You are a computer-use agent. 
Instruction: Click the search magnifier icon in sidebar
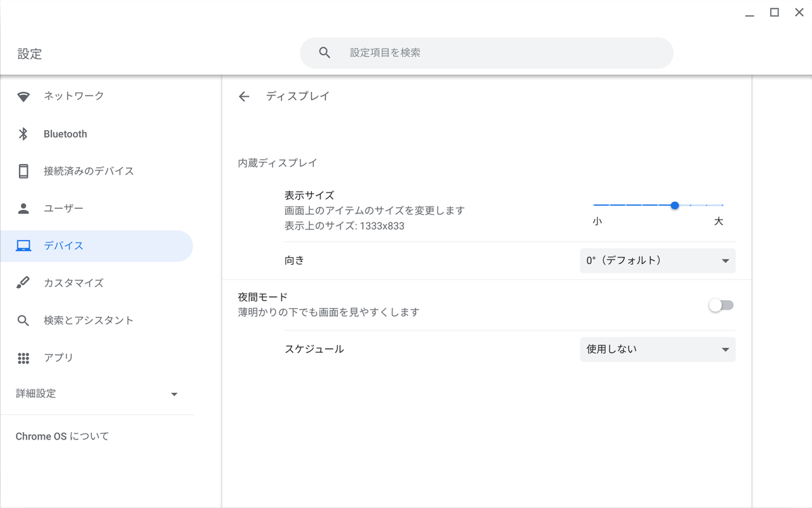point(24,320)
